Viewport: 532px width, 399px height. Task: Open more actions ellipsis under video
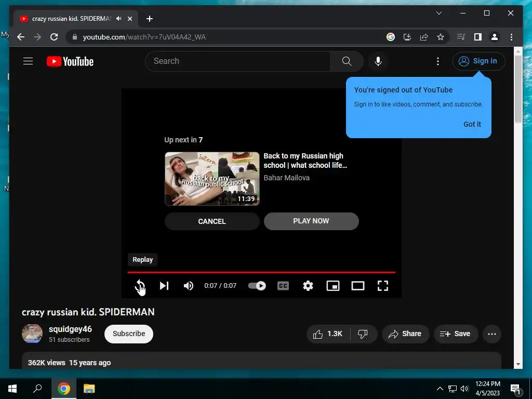(492, 334)
